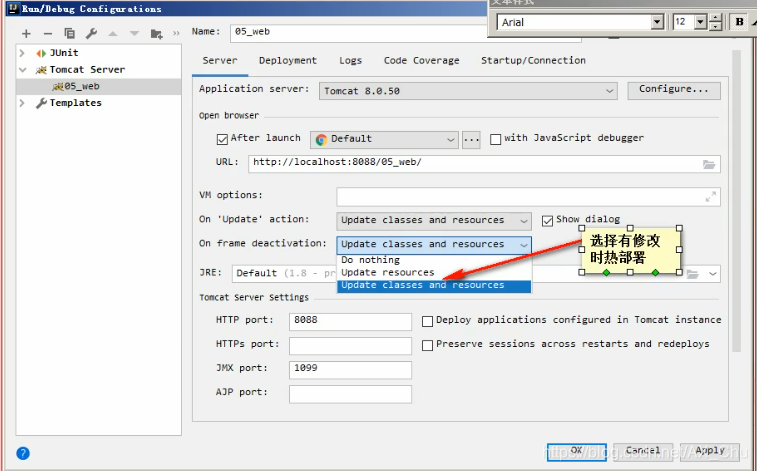
Task: Switch to Deployment tab
Action: [x=288, y=60]
